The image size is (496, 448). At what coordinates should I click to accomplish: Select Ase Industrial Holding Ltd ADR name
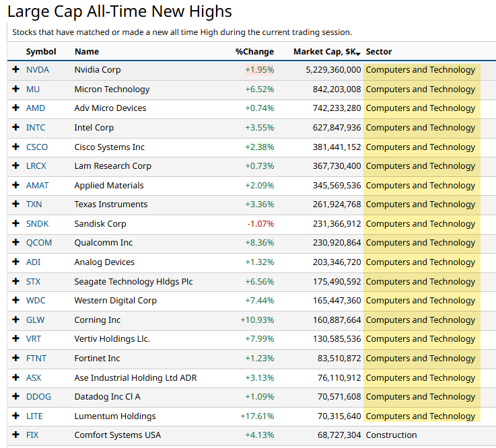[135, 377]
